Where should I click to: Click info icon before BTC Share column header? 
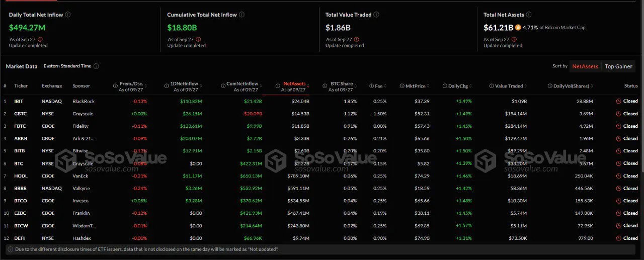pos(326,86)
